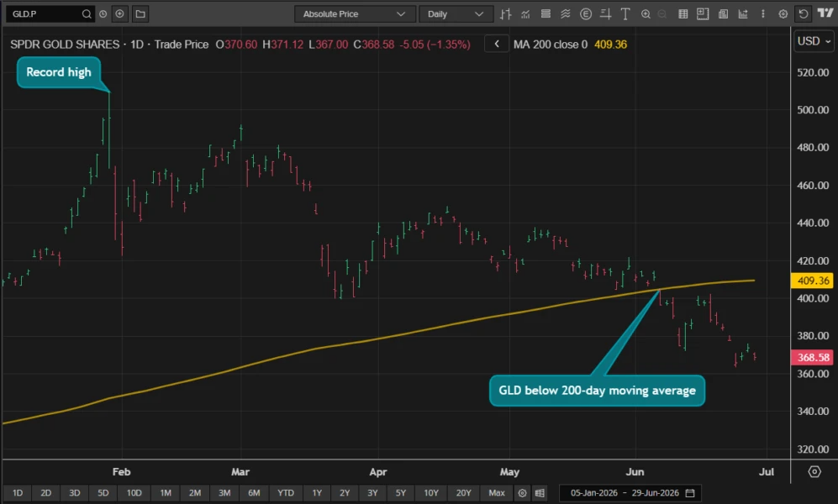The height and width of the screenshot is (504, 838).
Task: Select the 2M time range
Action: pyautogui.click(x=195, y=493)
